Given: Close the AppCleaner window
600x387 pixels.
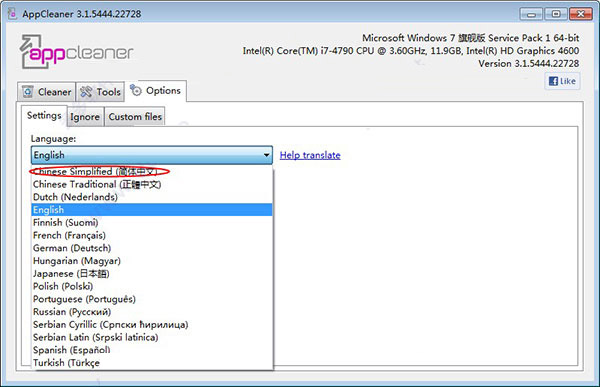Looking at the screenshot, I should (580, 14).
